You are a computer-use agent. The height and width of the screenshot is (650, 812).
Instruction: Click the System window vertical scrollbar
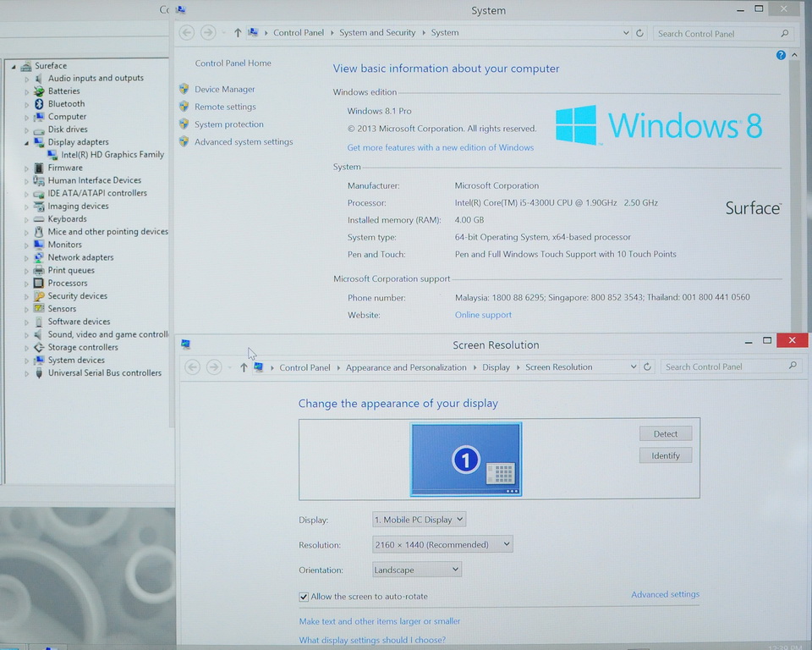click(795, 192)
